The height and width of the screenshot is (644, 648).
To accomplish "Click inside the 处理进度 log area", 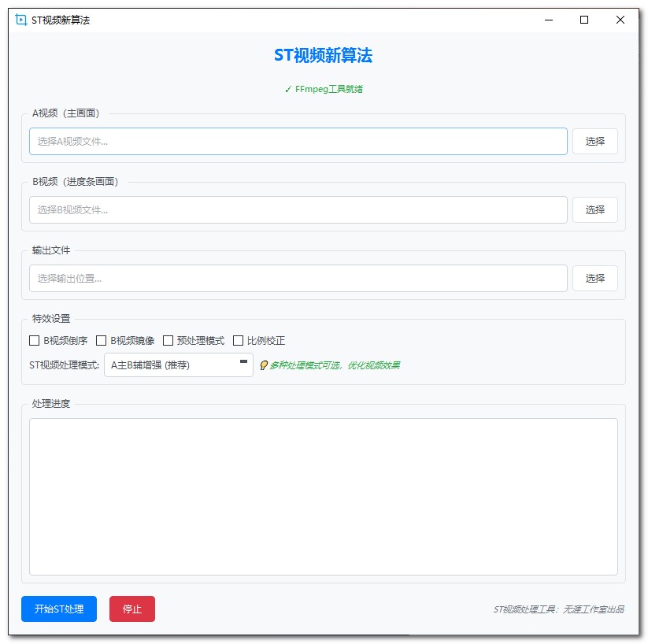I will tap(324, 497).
